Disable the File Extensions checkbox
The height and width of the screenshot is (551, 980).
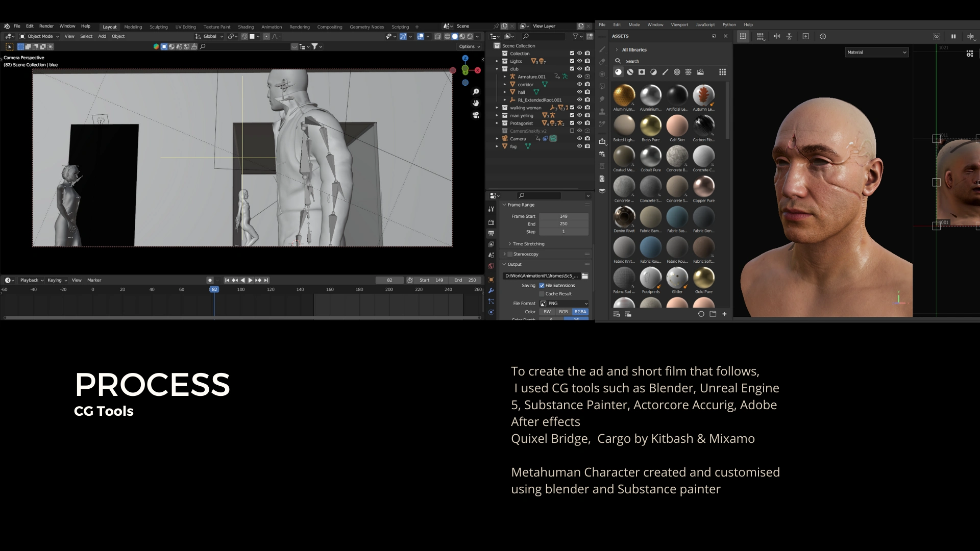coord(542,286)
